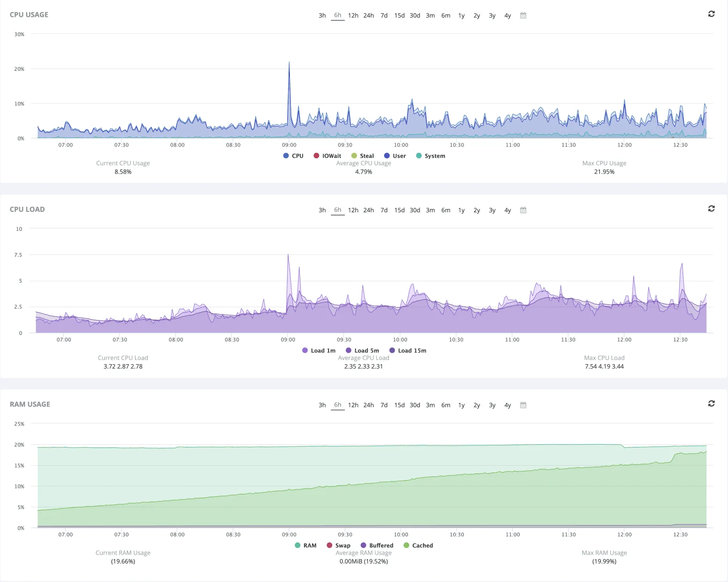Click Max RAM Usage value (19.99%)
The height and width of the screenshot is (582, 728).
click(x=604, y=562)
